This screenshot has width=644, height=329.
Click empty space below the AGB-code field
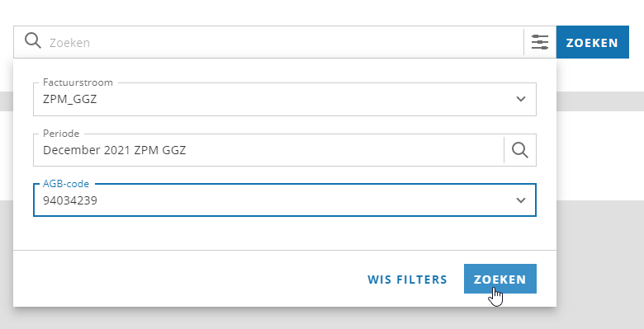(285, 233)
